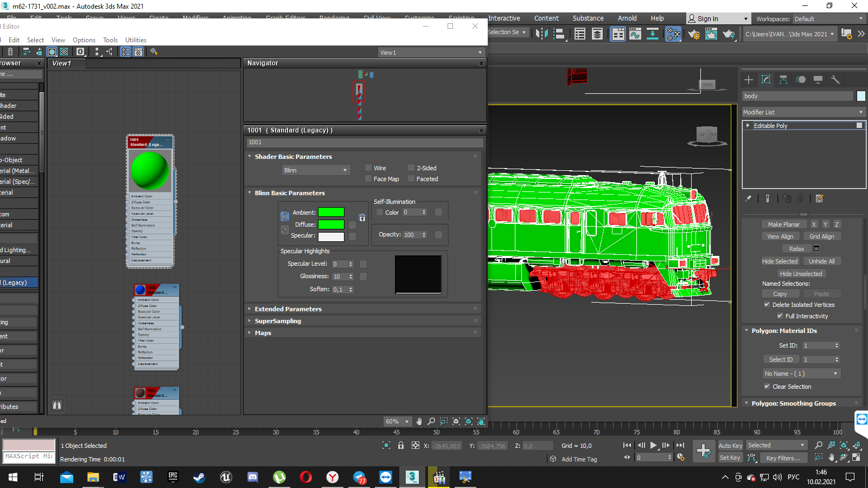The height and width of the screenshot is (488, 868).
Task: Click the Mirror tool icon in main toolbar
Action: tap(541, 34)
